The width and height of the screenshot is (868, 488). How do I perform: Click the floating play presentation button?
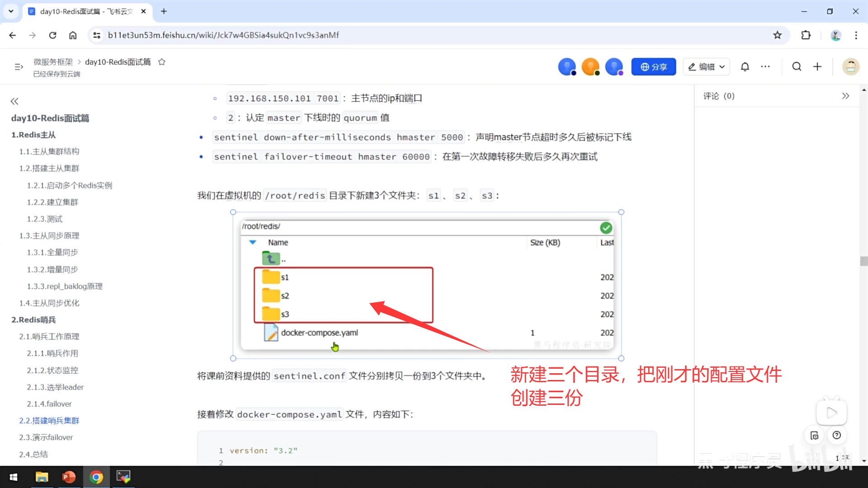831,413
